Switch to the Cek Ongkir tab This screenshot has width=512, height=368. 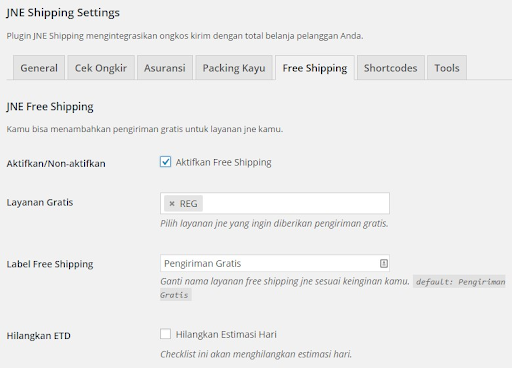pos(101,68)
